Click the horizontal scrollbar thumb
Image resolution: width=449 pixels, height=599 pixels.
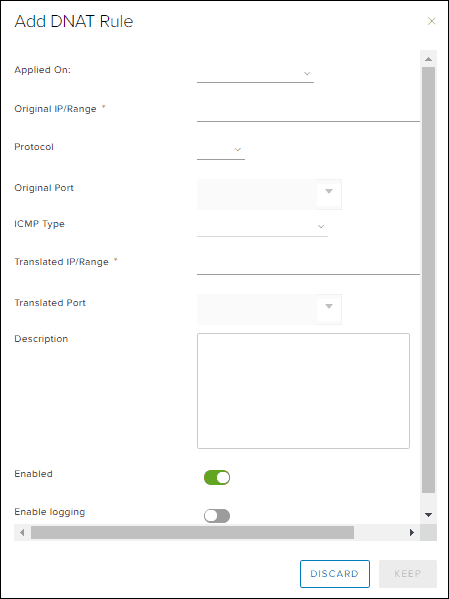click(192, 533)
